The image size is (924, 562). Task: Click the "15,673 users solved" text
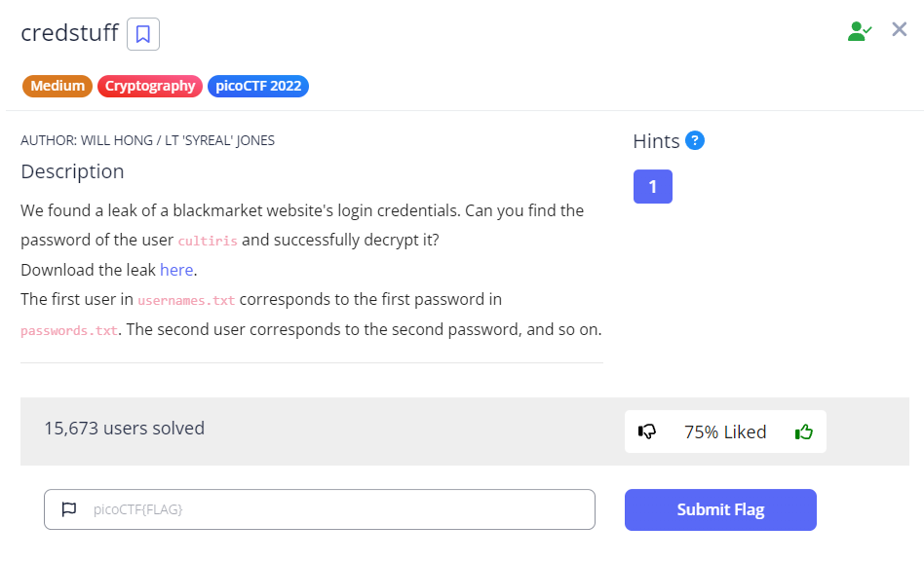[x=124, y=428]
